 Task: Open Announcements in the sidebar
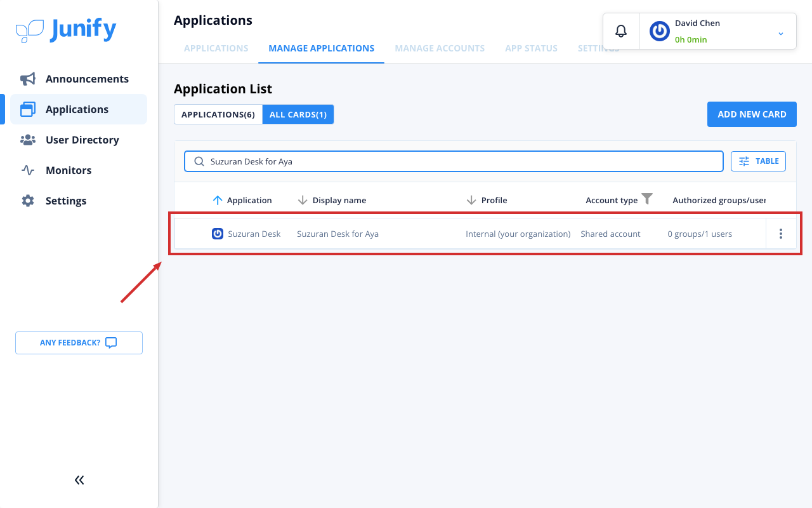coord(79,79)
